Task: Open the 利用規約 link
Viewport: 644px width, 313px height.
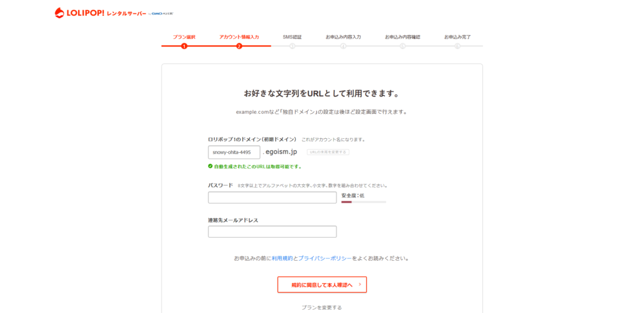Action: click(x=282, y=258)
